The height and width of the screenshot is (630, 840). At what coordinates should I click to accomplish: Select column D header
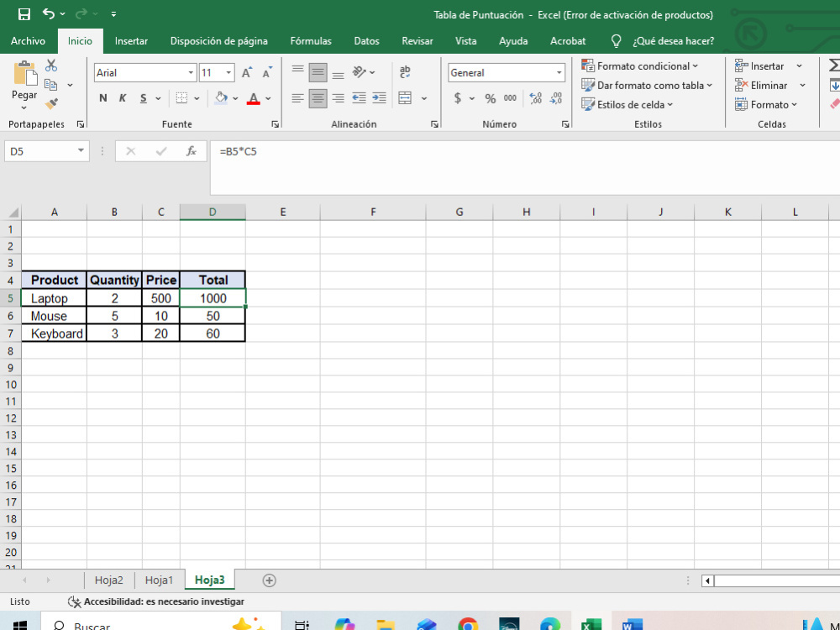(x=213, y=213)
